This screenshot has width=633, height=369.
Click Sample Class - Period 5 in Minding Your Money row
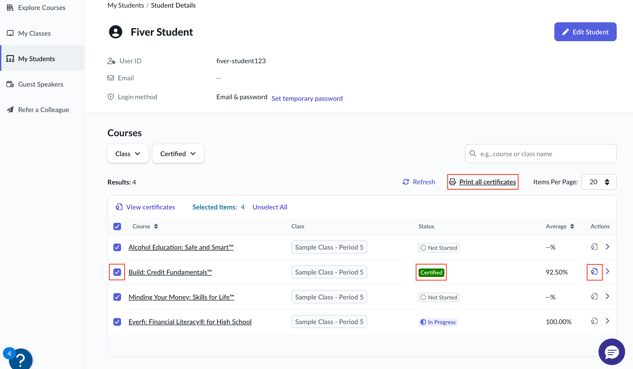[x=329, y=297]
